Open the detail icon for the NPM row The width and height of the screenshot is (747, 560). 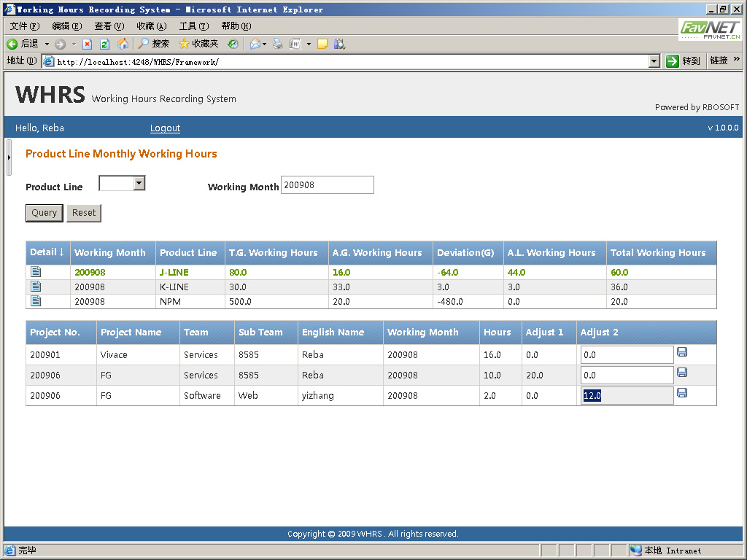pyautogui.click(x=36, y=301)
